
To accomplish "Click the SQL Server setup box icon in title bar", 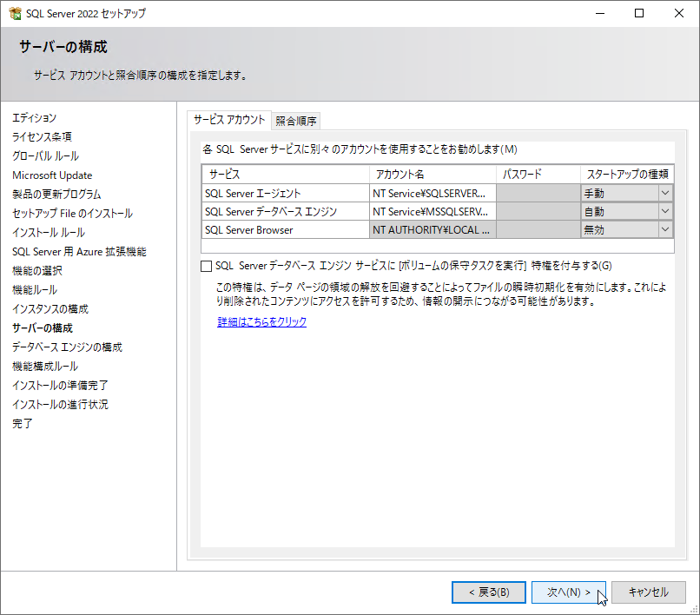I will pos(15,13).
